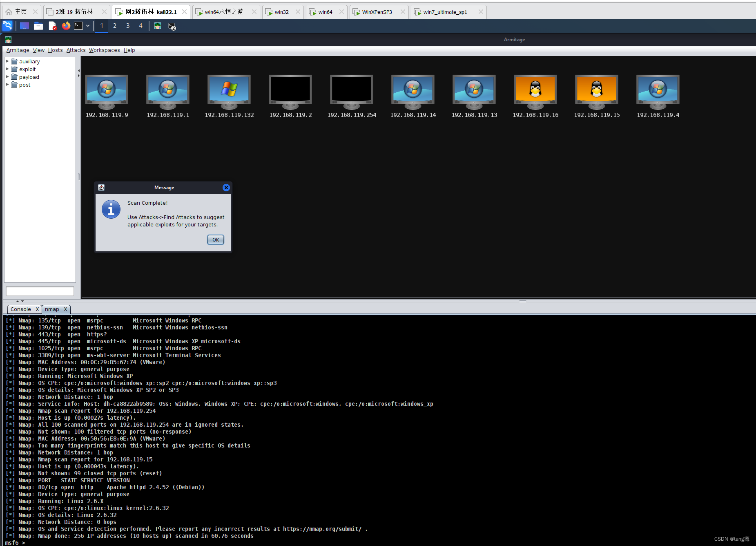
Task: Switch to the win32 VM tab
Action: coord(283,12)
